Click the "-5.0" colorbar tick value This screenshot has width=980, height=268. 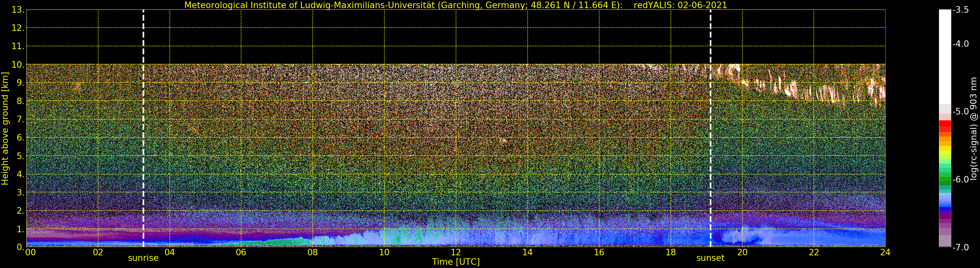coord(960,112)
